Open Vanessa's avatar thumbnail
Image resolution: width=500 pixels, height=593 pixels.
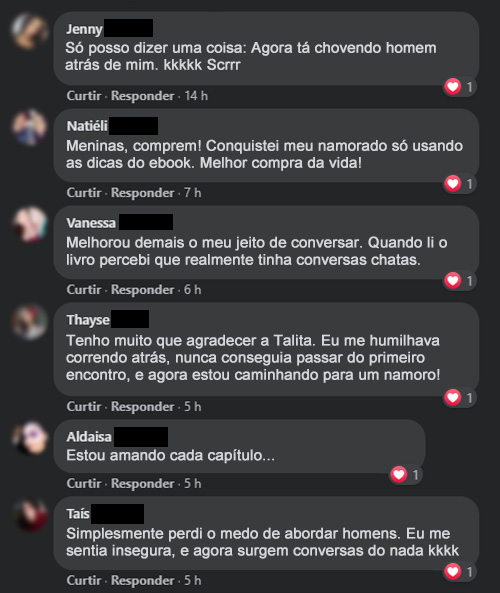[30, 224]
